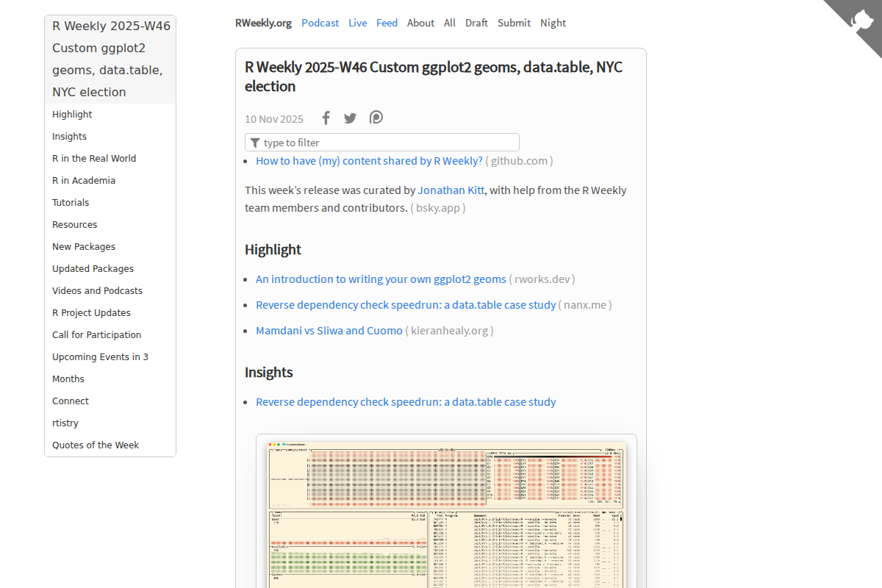This screenshot has width=882, height=588.
Task: Click the terminal screenshot thumbnail
Action: coord(446,514)
